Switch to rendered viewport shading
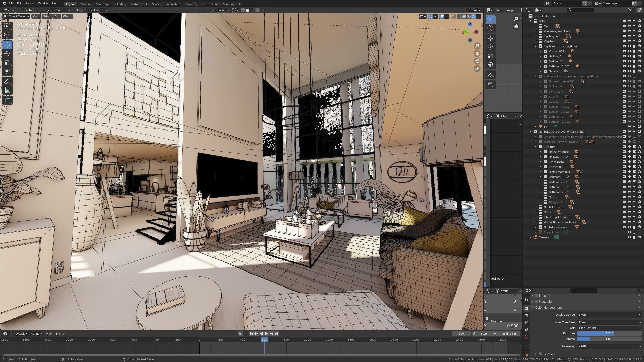The width and height of the screenshot is (644, 362). click(474, 16)
